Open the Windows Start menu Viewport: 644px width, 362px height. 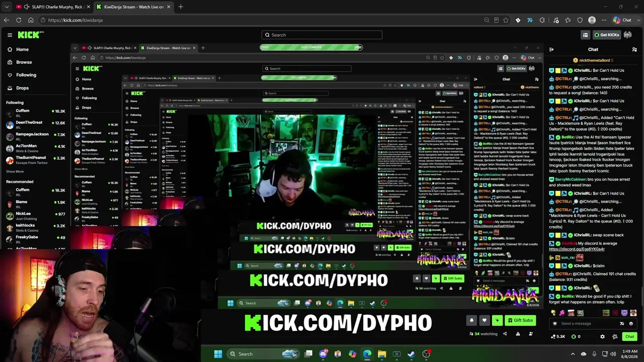click(x=218, y=354)
